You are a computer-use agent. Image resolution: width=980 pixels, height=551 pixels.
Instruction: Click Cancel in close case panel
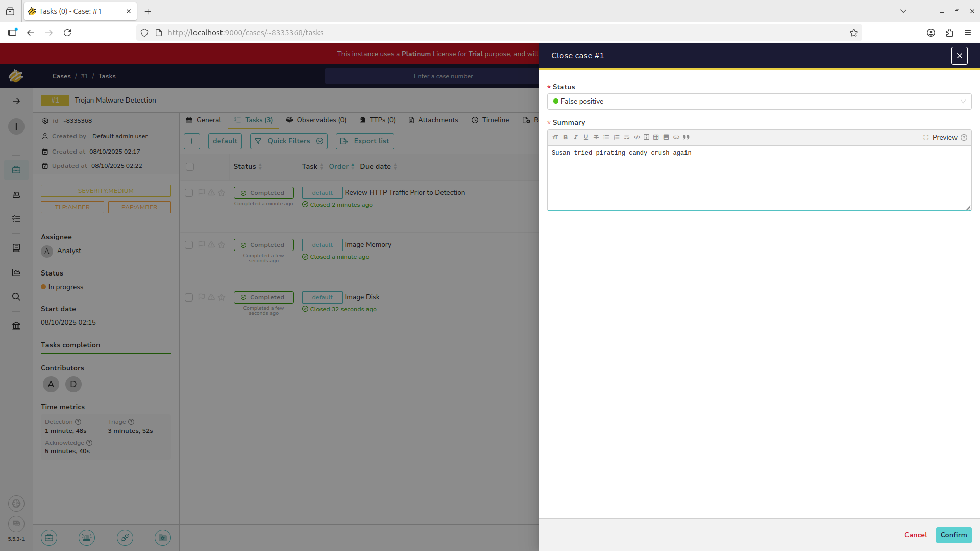[915, 535]
